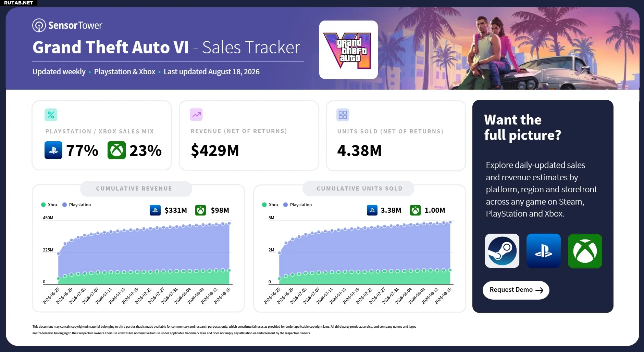This screenshot has height=352, width=644.
Task: Click last Playstation data point on revenue chart
Action: coord(229,223)
